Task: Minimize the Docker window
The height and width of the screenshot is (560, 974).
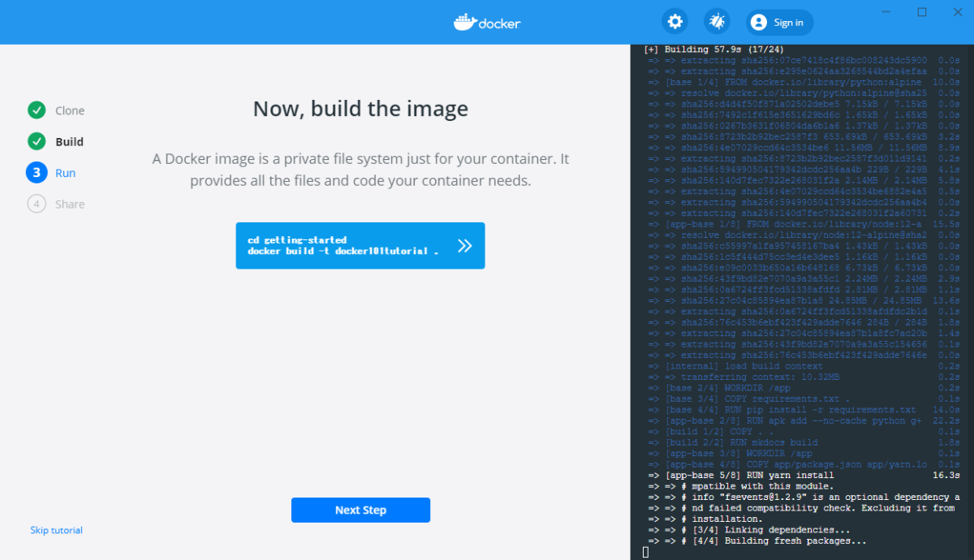Action: 887,12
